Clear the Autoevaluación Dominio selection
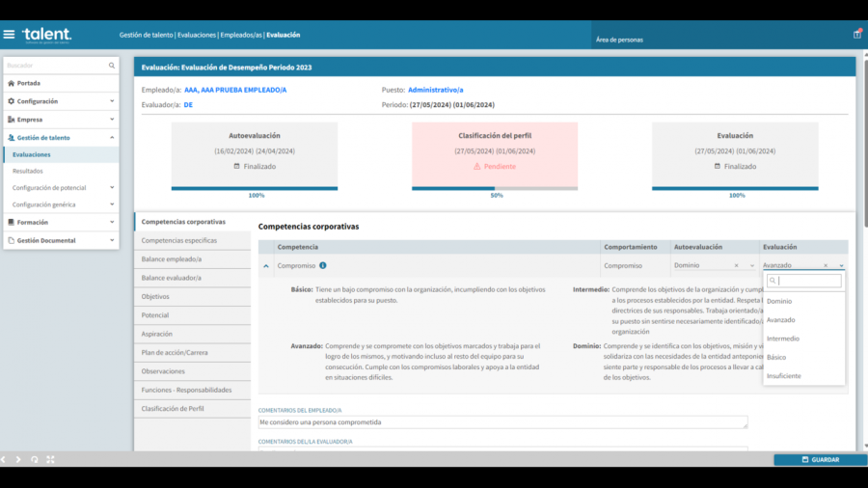Viewport: 868px width, 488px height. click(736, 265)
